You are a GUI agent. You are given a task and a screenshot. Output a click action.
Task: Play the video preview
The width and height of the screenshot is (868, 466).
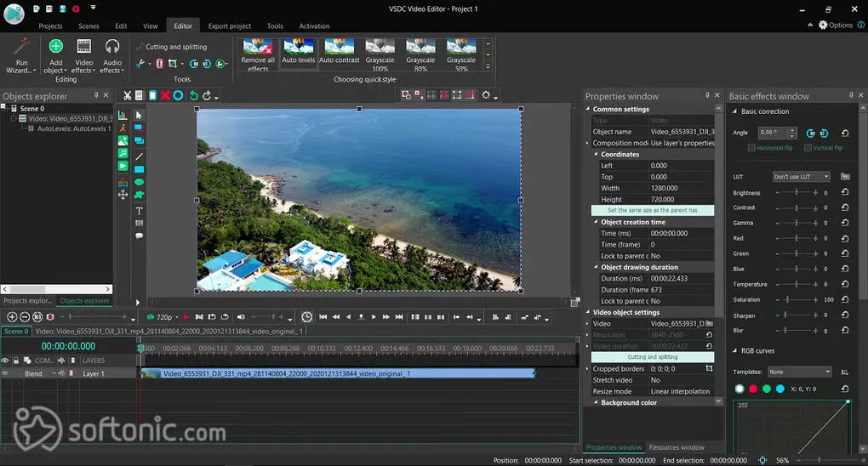(374, 317)
